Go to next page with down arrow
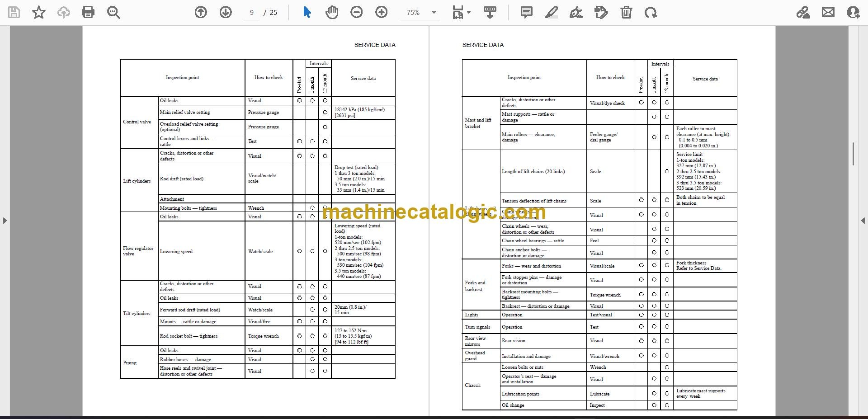The width and height of the screenshot is (868, 419). [x=226, y=13]
